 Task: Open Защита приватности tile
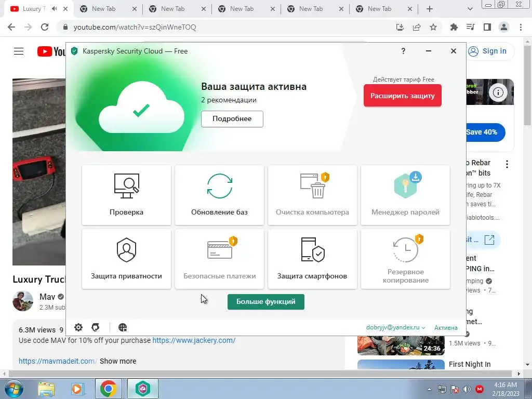(x=127, y=259)
